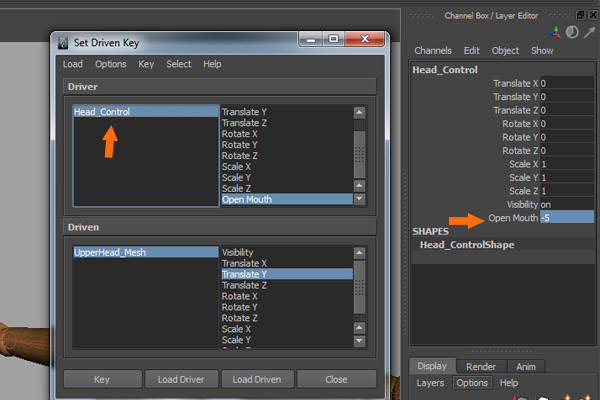This screenshot has width=600, height=400.
Task: Select Rotate X in driver attribute list
Action: pos(287,134)
